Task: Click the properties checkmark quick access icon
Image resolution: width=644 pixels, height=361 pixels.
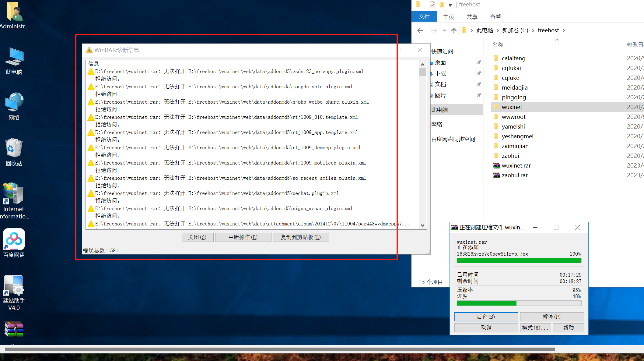Action: click(x=432, y=5)
